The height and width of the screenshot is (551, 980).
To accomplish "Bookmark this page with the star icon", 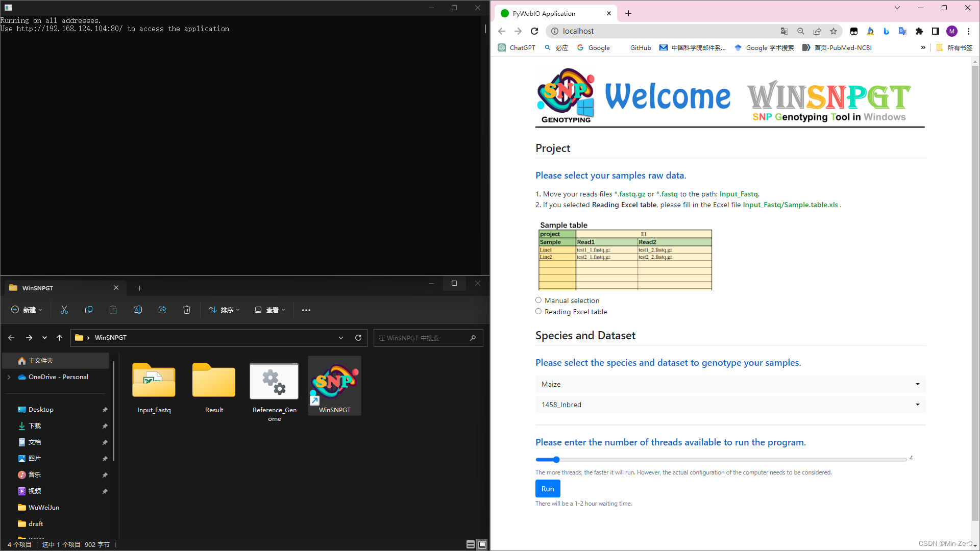I will pos(834,31).
